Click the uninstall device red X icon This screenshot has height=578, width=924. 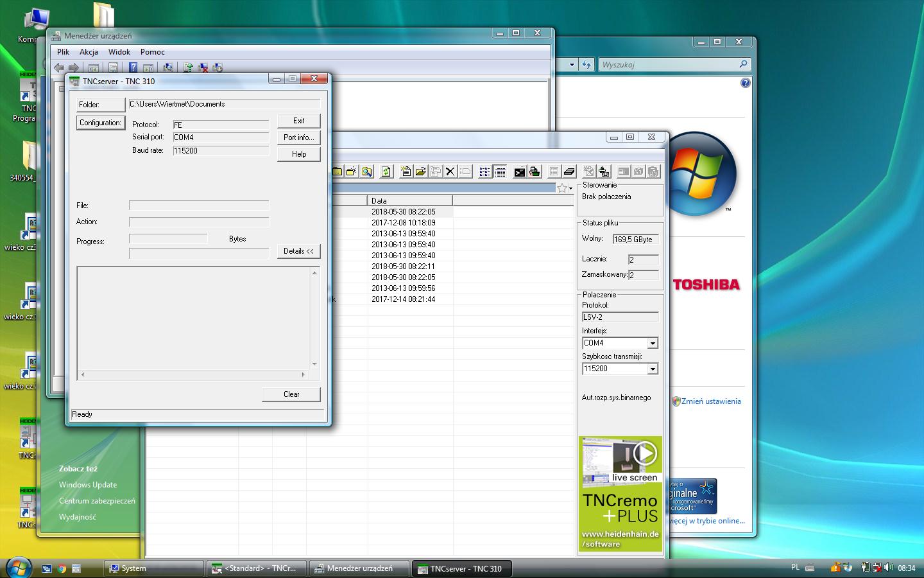[x=203, y=67]
